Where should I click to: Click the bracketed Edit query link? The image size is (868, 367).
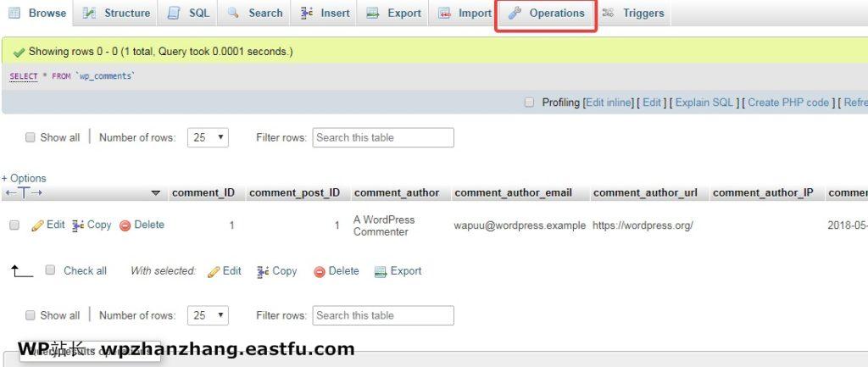coord(652,103)
